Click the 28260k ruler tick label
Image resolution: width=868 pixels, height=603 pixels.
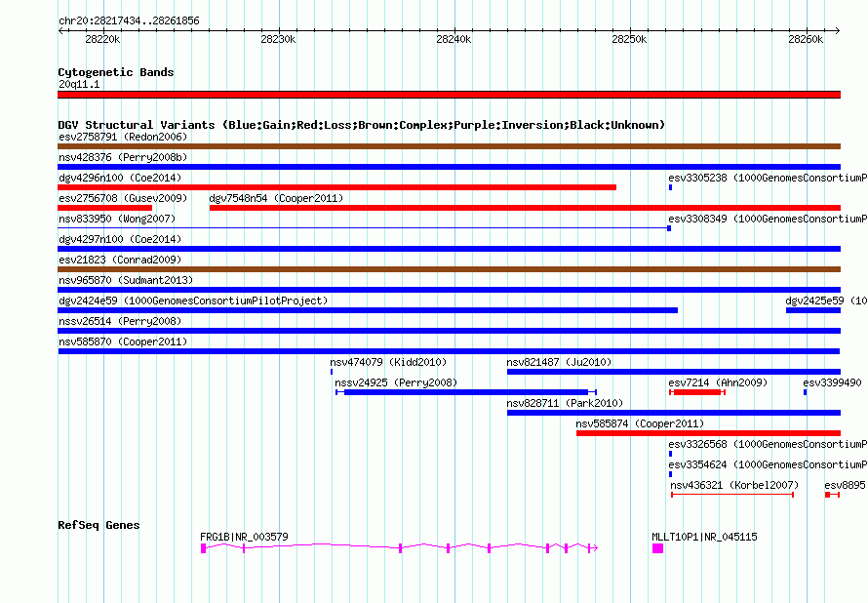click(806, 39)
